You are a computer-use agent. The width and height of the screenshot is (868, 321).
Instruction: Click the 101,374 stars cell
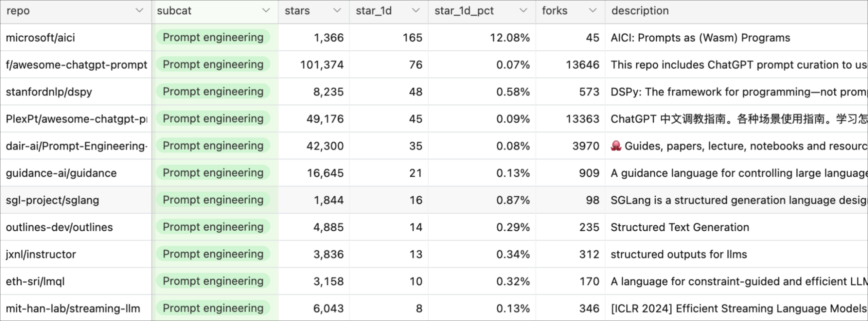tap(322, 65)
